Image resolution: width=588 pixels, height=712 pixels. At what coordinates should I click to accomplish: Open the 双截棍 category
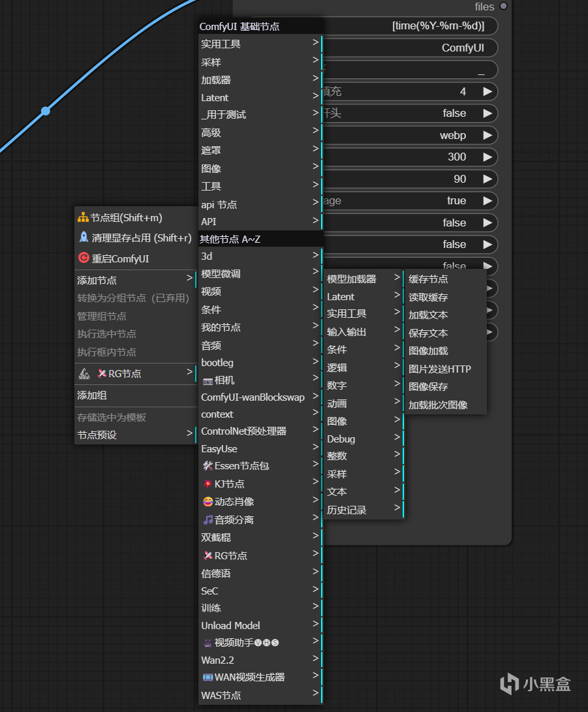(x=260, y=537)
